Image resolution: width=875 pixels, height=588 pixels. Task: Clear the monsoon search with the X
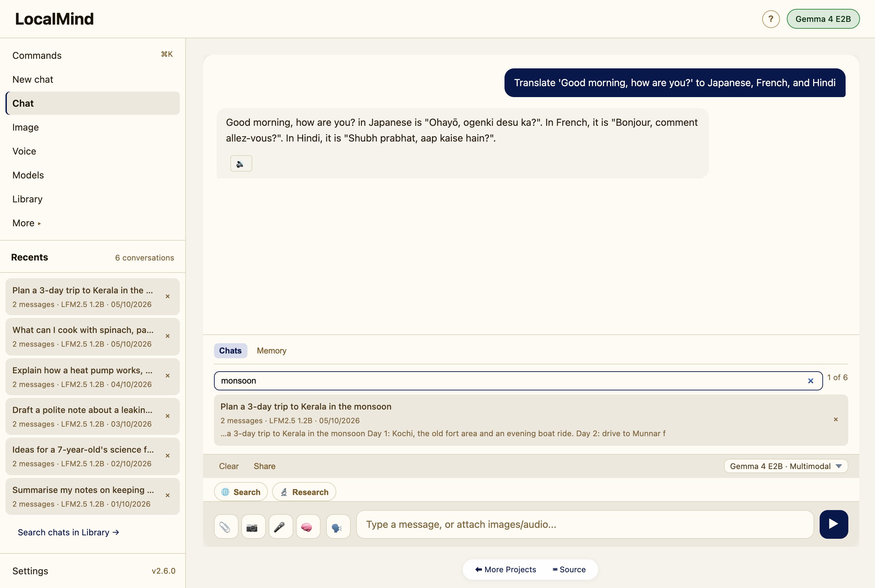[x=810, y=381]
